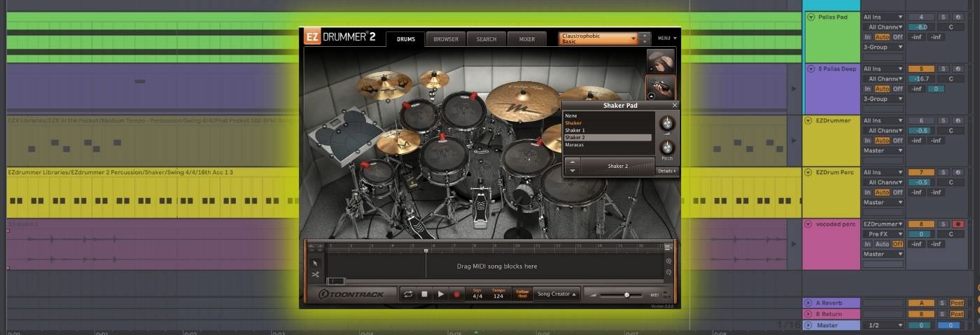Open the Master track 1/2 output dropdown
This screenshot has width=980, height=335.
pyautogui.click(x=883, y=325)
